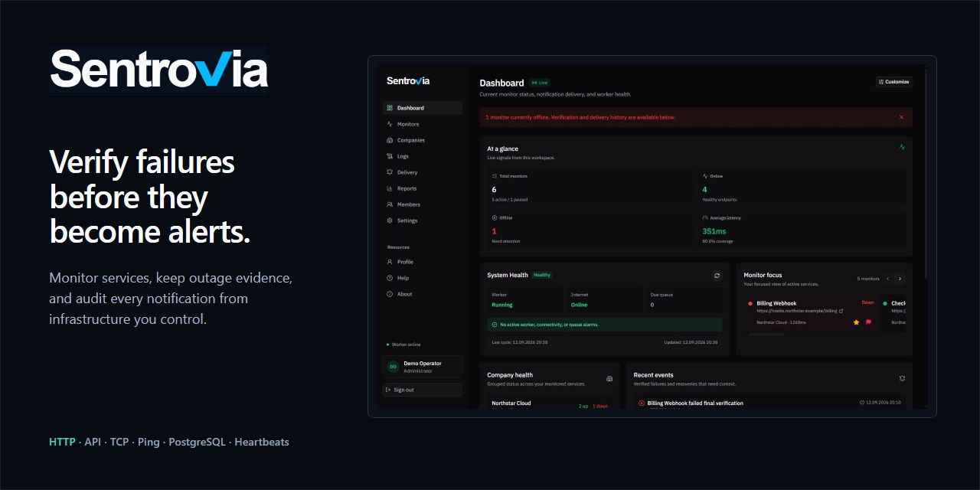Click the Live status badge
Image resolution: width=980 pixels, height=490 pixels.
tap(540, 83)
